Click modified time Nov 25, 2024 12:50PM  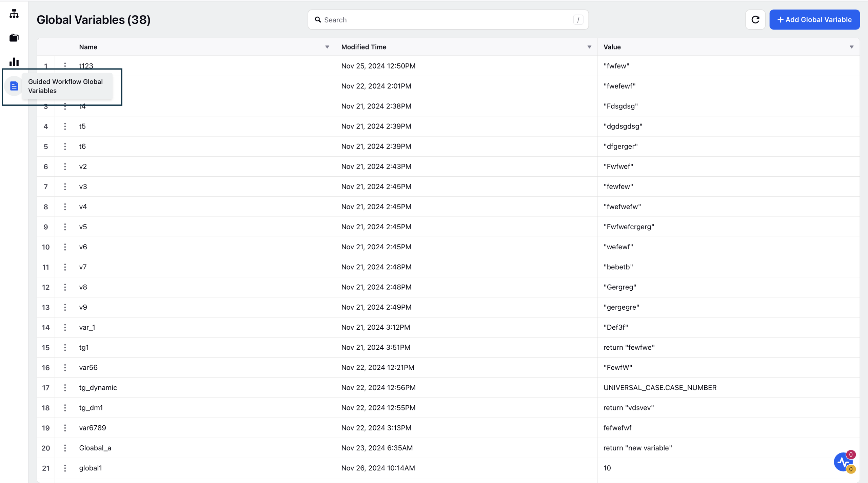click(378, 66)
